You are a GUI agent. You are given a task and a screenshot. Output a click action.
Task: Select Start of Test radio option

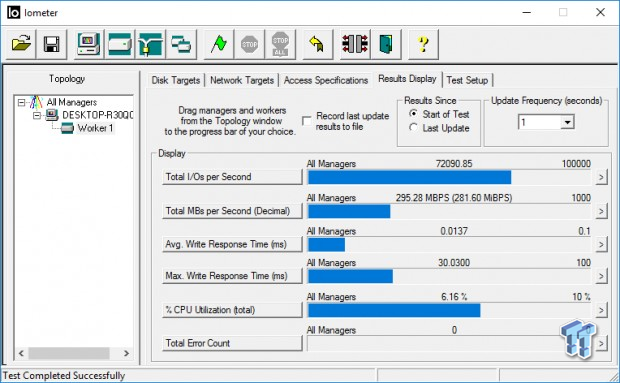click(413, 114)
